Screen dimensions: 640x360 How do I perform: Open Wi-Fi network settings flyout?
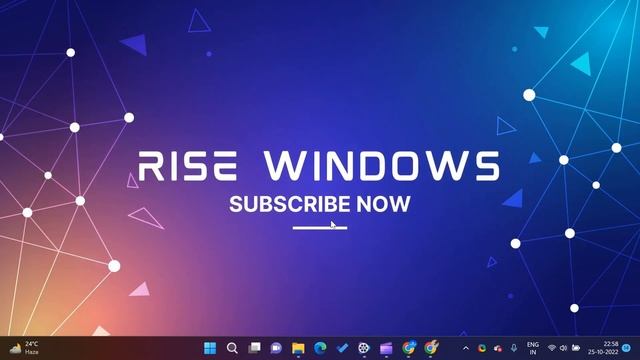coord(552,348)
